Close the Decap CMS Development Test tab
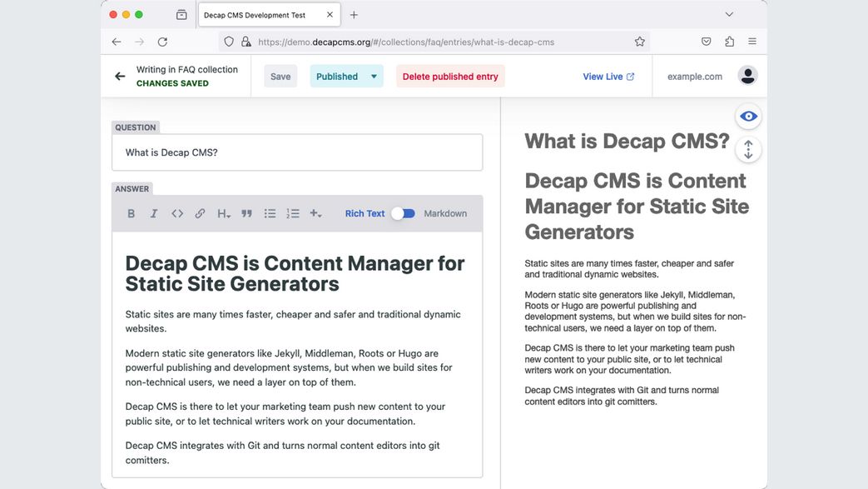This screenshot has width=868, height=489. (x=330, y=15)
